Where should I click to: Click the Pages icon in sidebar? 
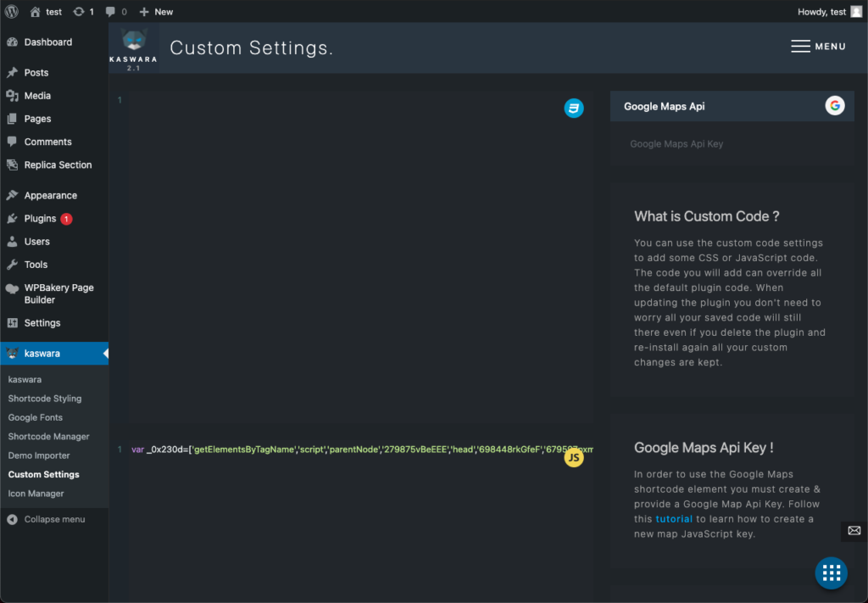pyautogui.click(x=12, y=119)
